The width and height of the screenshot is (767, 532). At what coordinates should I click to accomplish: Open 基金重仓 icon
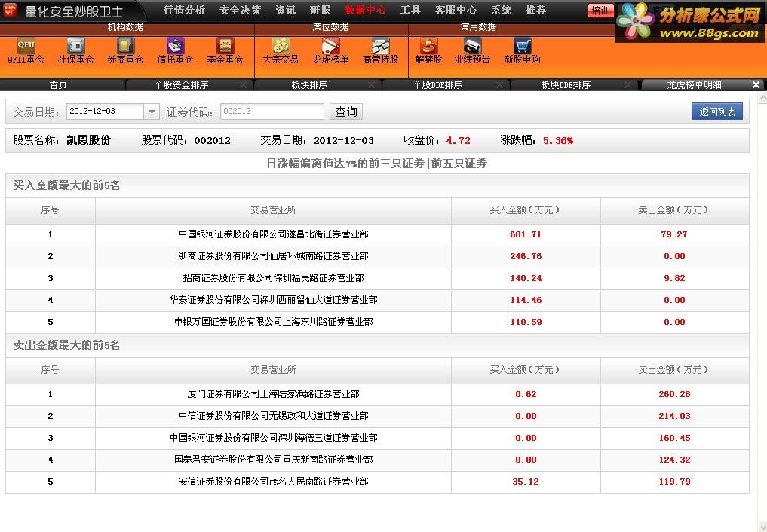point(225,50)
